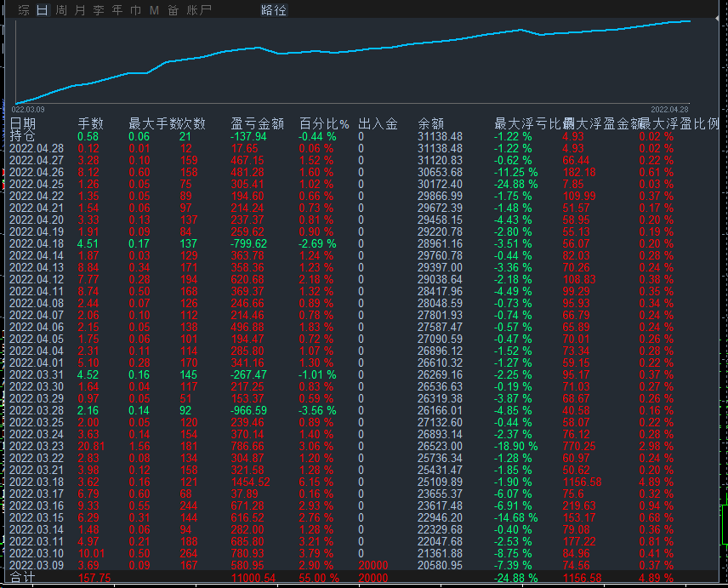Switch to the 账户 account tab

[x=200, y=10]
